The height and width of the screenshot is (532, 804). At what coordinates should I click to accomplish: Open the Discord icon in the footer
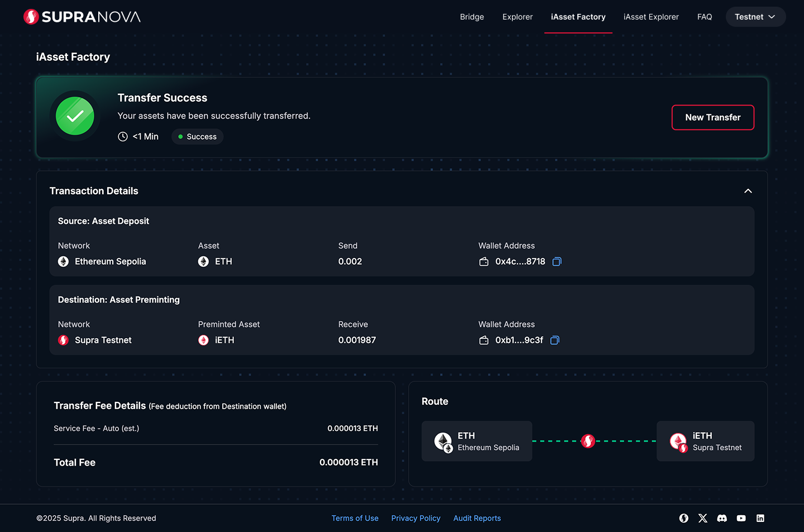[722, 518]
